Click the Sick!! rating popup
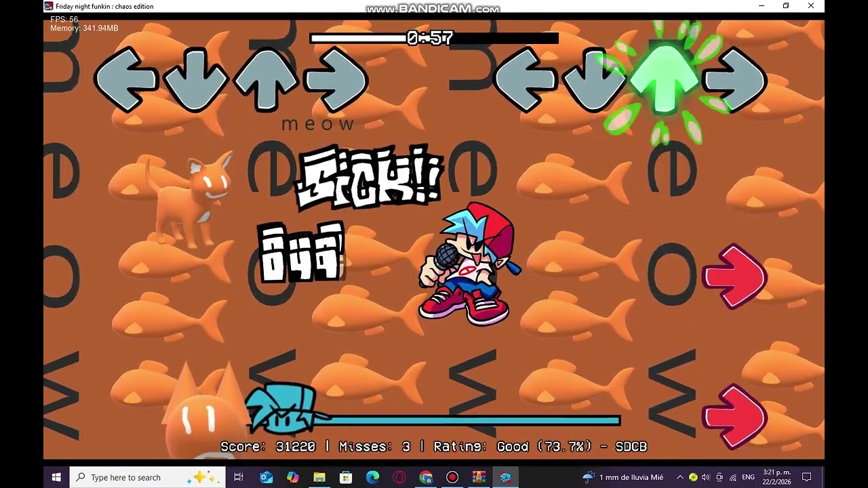 click(x=370, y=176)
